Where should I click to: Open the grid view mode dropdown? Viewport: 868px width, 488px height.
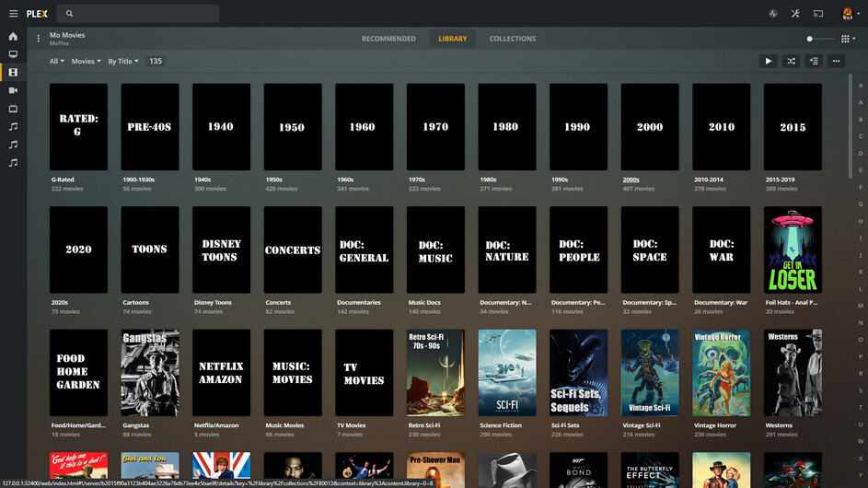tap(848, 39)
